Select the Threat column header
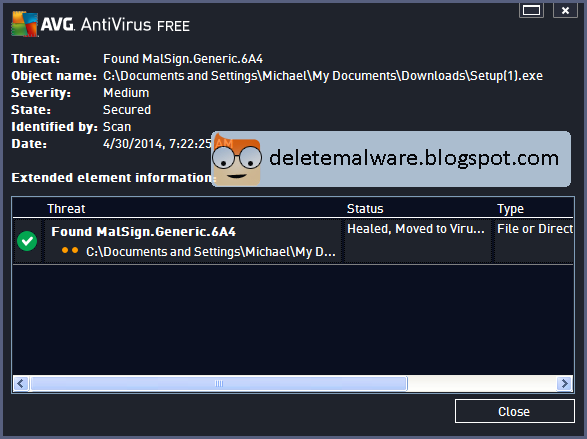 [66, 208]
